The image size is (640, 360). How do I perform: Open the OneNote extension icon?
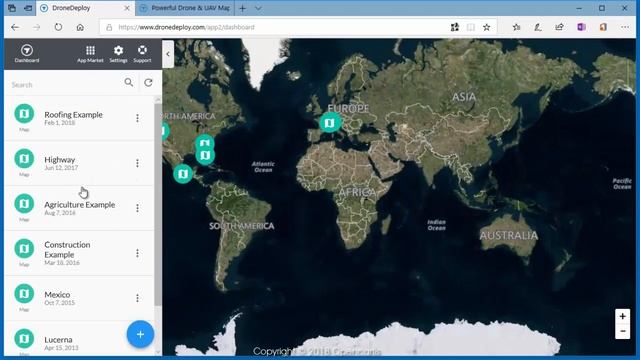[x=581, y=27]
